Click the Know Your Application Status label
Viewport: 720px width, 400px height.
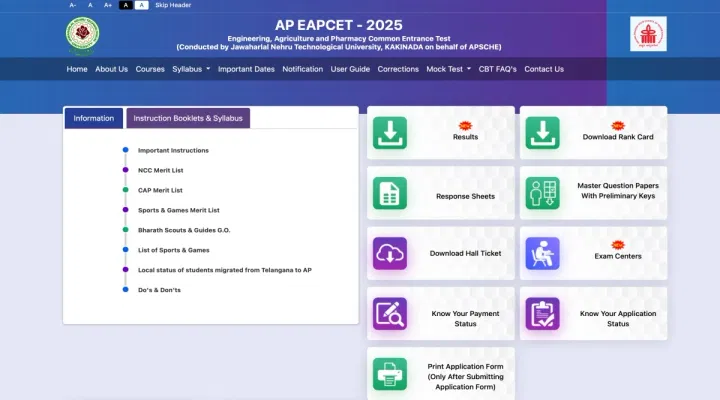(x=618, y=319)
